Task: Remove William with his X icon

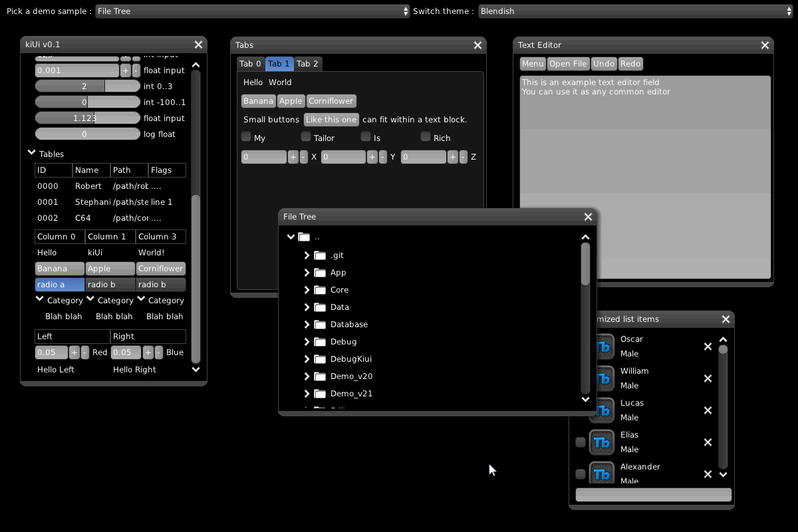Action: [x=708, y=378]
